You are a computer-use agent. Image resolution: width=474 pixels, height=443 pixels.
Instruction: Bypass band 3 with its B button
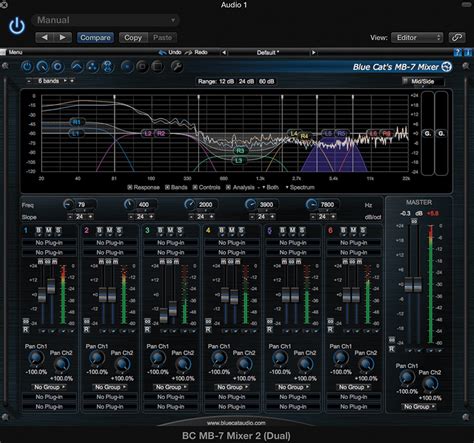tap(160, 230)
